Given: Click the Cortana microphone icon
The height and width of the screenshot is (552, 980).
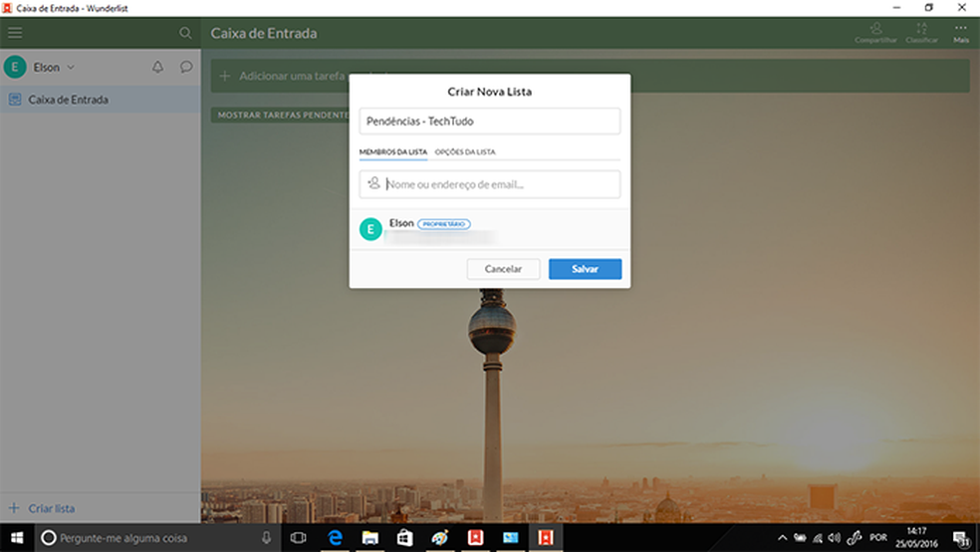Looking at the screenshot, I should coord(266,538).
